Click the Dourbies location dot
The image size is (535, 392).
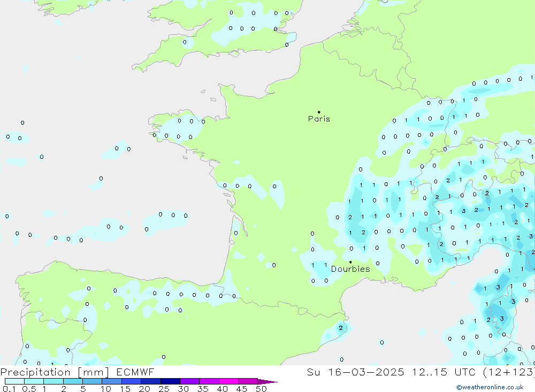point(350,262)
